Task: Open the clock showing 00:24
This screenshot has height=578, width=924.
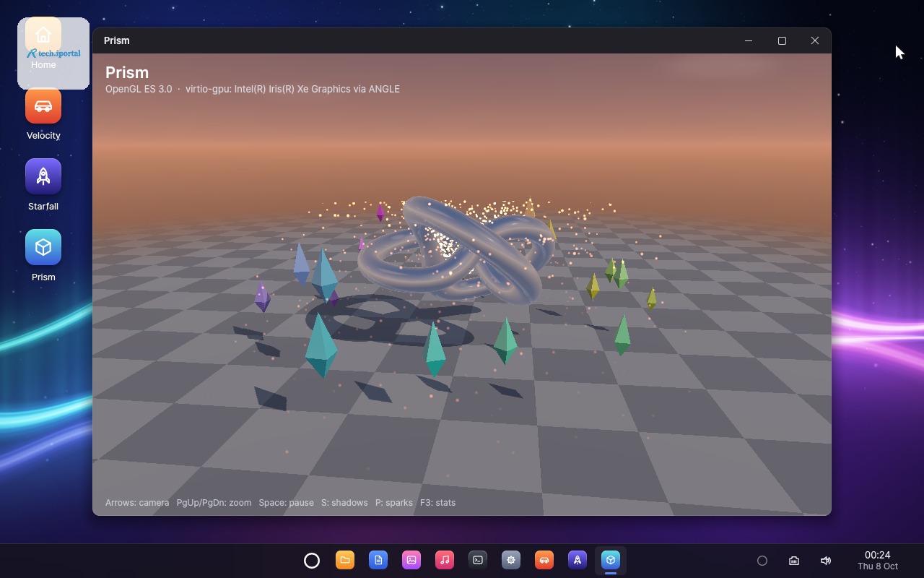Action: pyautogui.click(x=878, y=561)
